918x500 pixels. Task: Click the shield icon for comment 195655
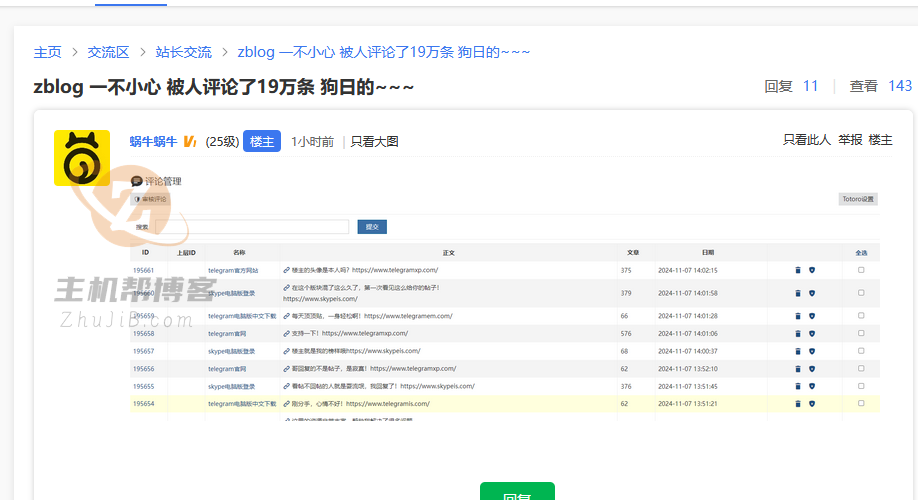(811, 386)
